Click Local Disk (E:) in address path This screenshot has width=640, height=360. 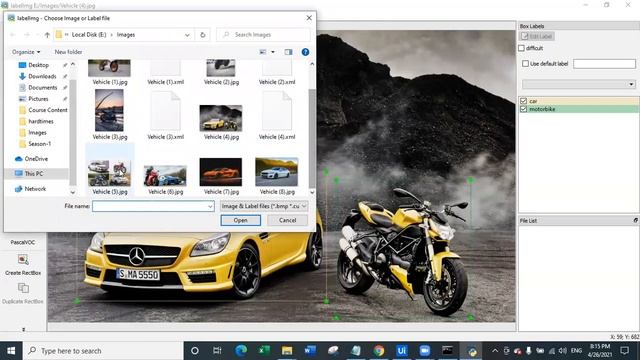[x=89, y=35]
